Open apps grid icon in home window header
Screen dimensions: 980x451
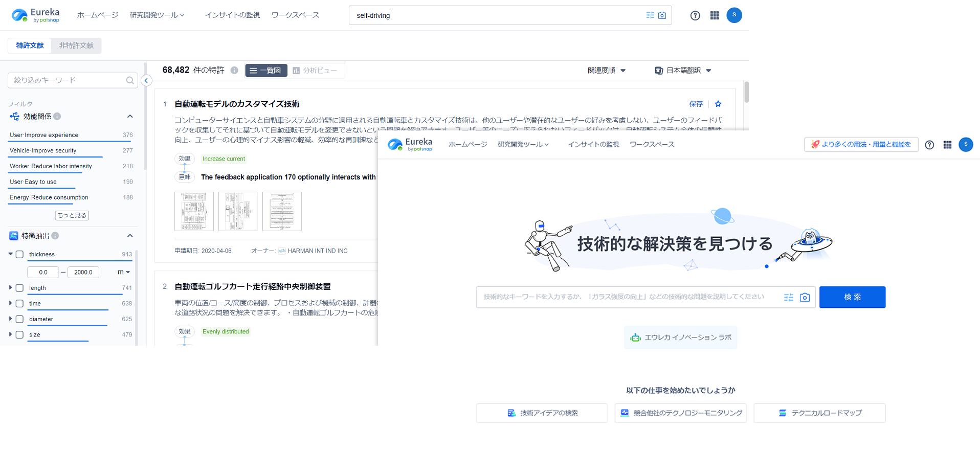click(x=947, y=145)
